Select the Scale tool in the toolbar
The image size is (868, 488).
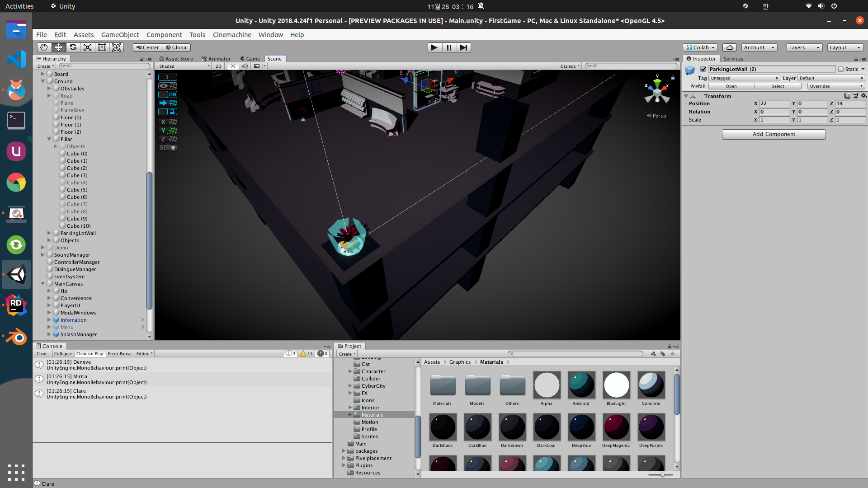coord(87,47)
